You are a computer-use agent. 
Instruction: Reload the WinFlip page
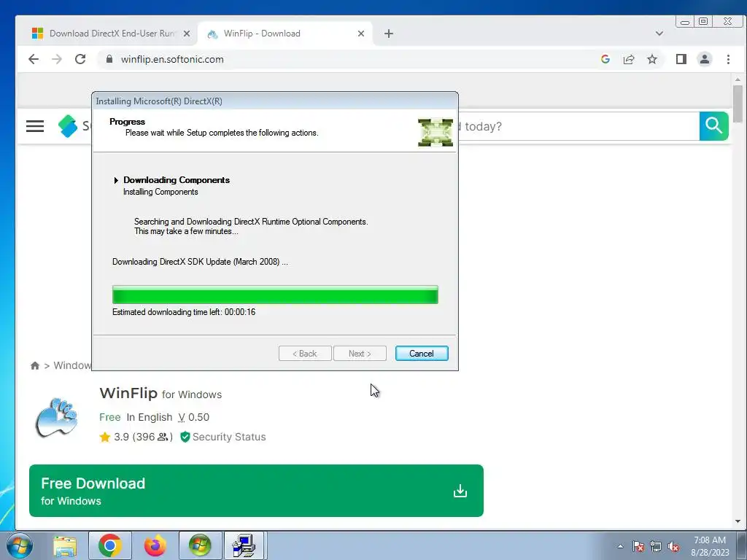point(80,59)
